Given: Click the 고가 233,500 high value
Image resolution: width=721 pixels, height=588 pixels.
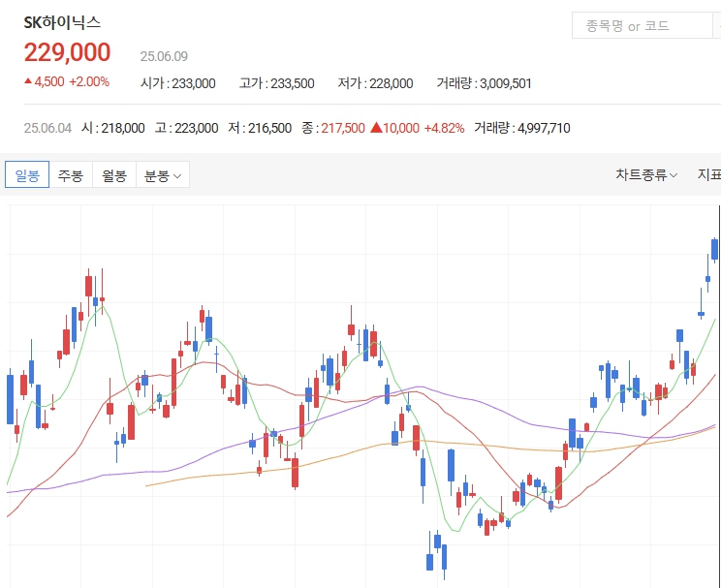Looking at the screenshot, I should (x=277, y=83).
